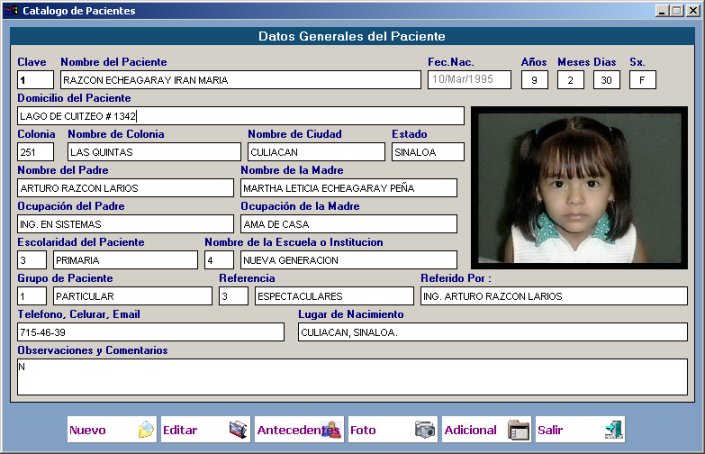Click the Fec.Nac. date field
This screenshot has width=705, height=454.
click(x=469, y=80)
